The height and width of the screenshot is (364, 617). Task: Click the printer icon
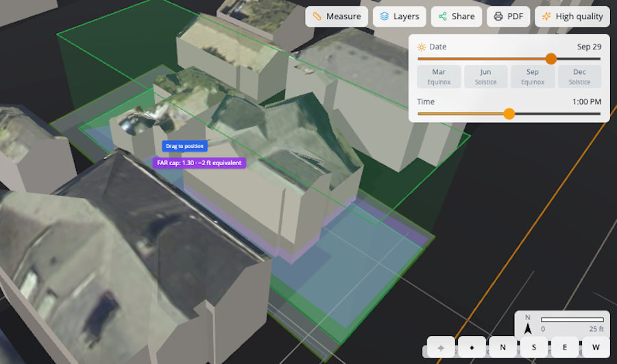[x=498, y=16]
